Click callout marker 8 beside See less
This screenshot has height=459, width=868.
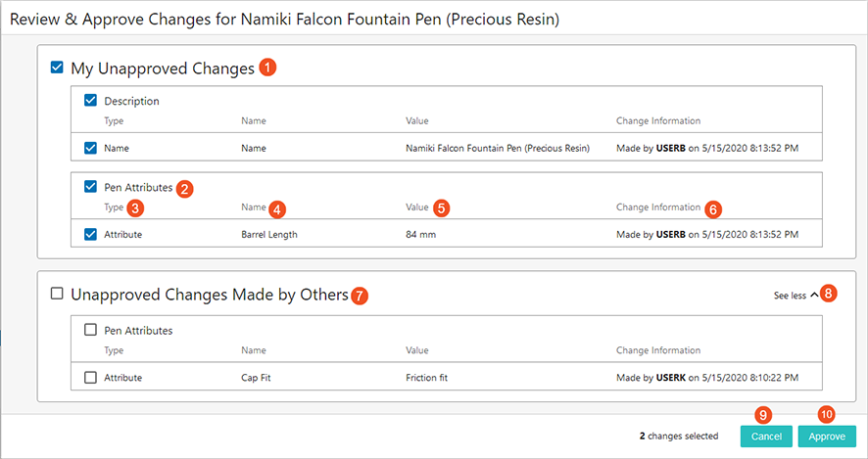pyautogui.click(x=829, y=294)
